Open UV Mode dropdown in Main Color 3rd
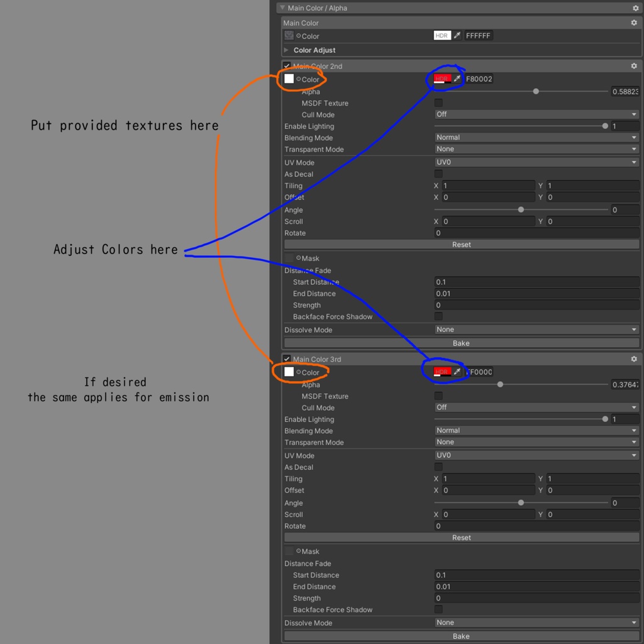This screenshot has width=644, height=644. (x=537, y=455)
